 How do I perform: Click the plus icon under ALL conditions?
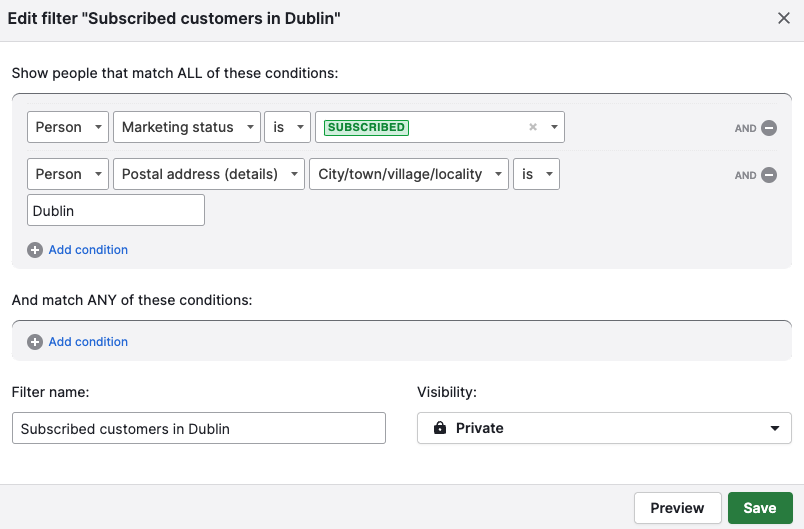pyautogui.click(x=35, y=250)
